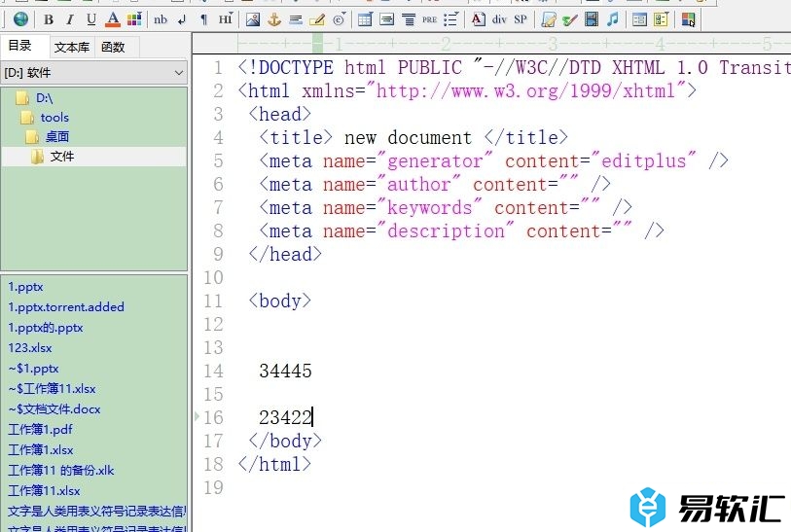Viewport: 791px width, 532px height.
Task: Select the D:\ folder in tree
Action: tap(44, 98)
